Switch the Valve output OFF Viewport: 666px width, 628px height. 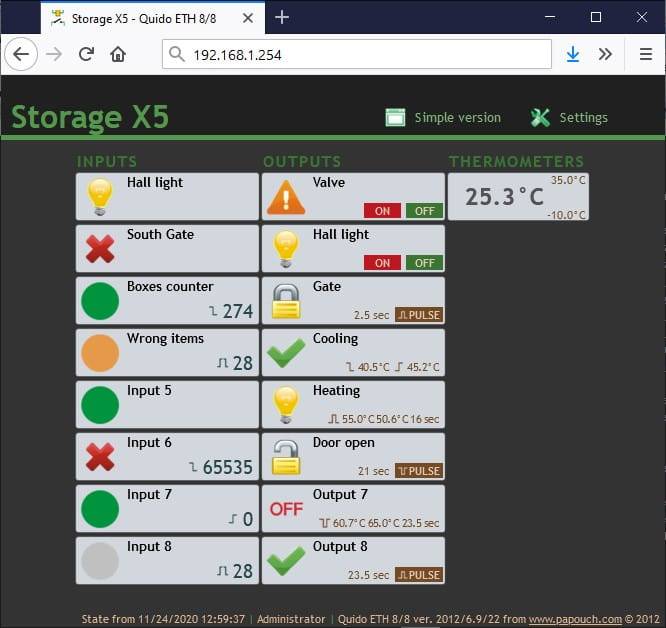click(424, 211)
